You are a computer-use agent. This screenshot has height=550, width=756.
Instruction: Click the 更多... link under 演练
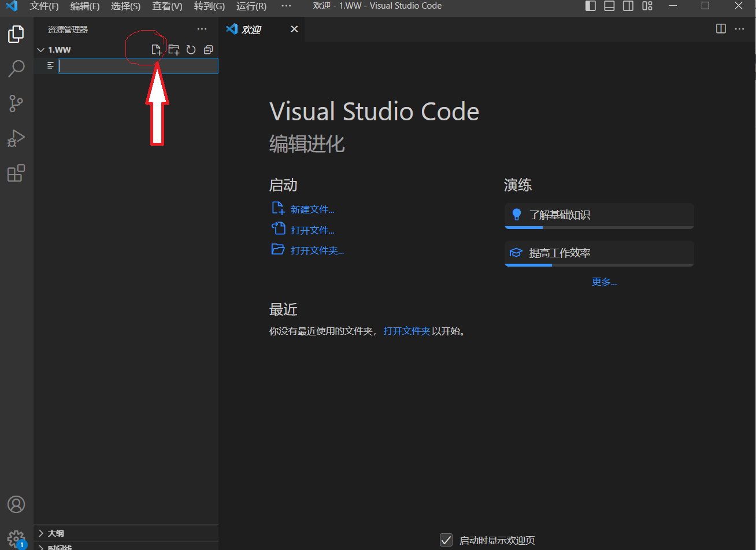605,282
